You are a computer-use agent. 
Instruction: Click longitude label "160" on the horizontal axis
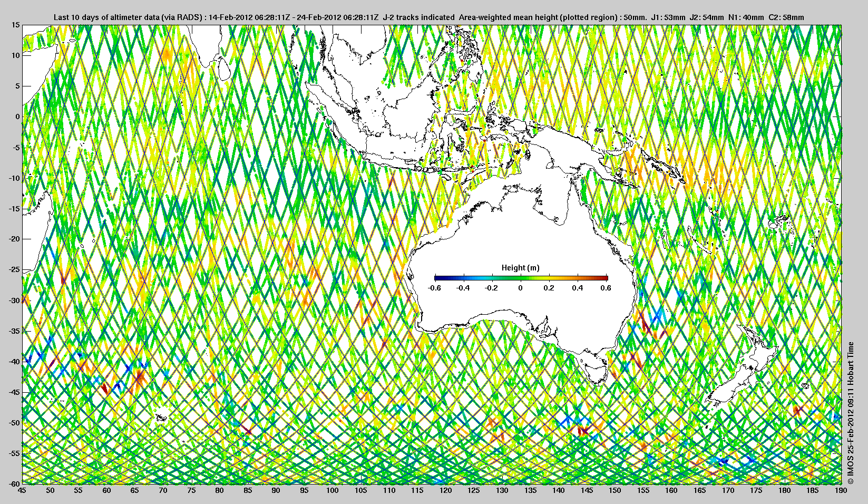pos(671,490)
